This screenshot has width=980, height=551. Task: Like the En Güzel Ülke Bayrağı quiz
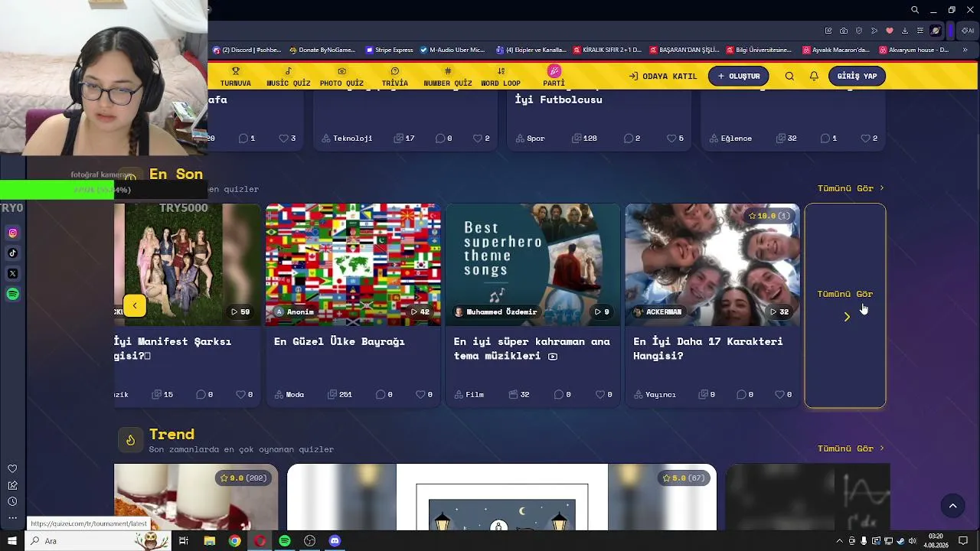[x=424, y=395]
